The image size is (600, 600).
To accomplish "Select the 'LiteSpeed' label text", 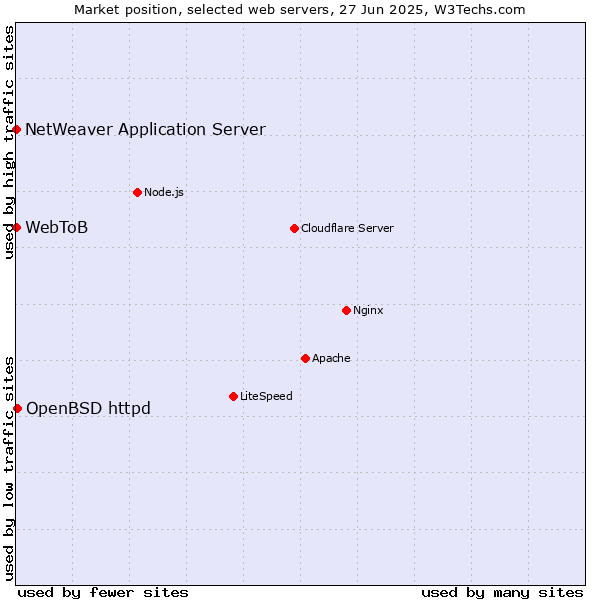I will [x=266, y=396].
